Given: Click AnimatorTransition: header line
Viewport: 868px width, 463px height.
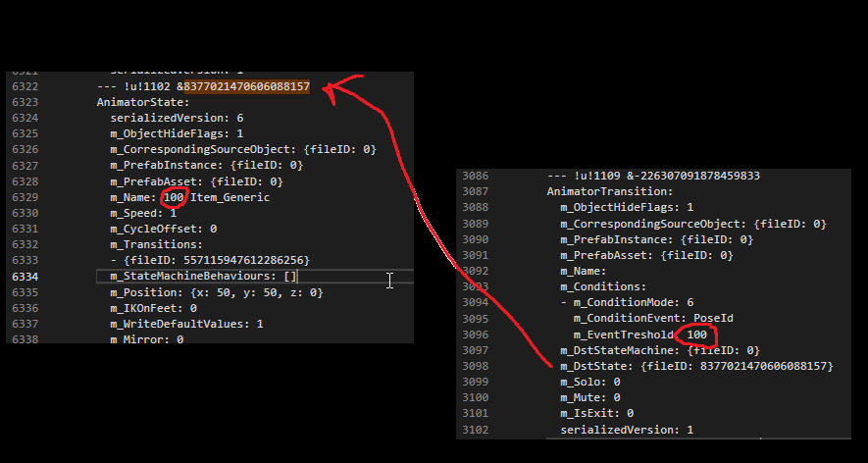Looking at the screenshot, I should [x=610, y=191].
